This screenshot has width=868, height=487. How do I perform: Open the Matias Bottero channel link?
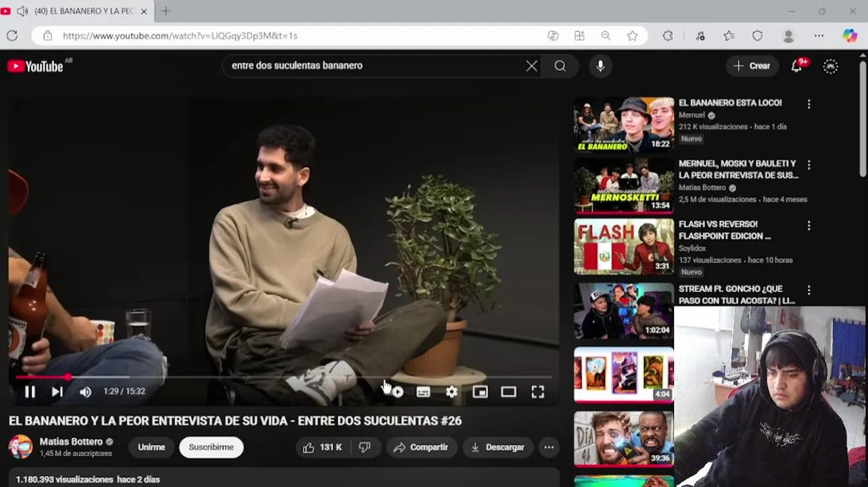coord(71,442)
